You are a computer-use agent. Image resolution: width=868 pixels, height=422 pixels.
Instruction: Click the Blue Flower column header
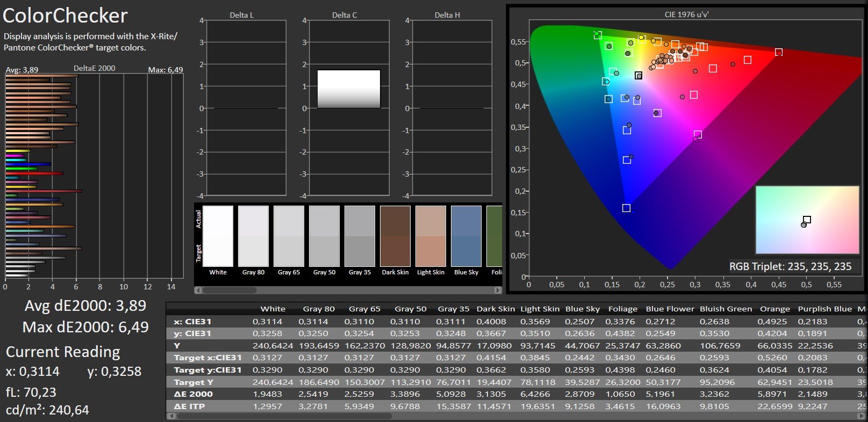pyautogui.click(x=670, y=309)
